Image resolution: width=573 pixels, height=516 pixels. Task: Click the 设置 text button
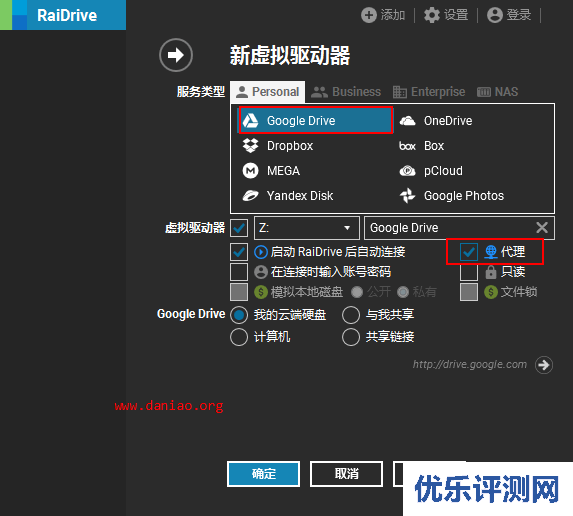click(456, 15)
